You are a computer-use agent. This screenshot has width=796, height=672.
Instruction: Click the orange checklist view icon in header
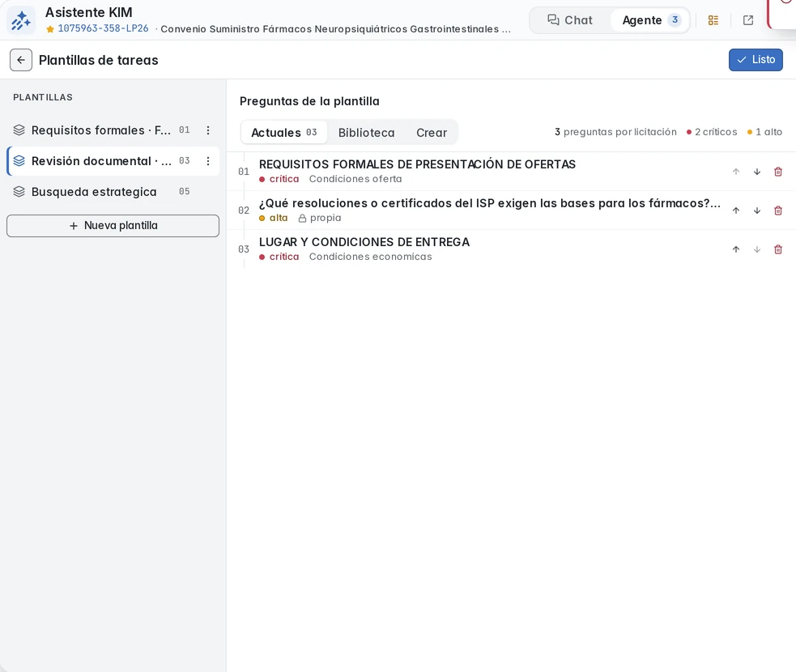tap(713, 20)
